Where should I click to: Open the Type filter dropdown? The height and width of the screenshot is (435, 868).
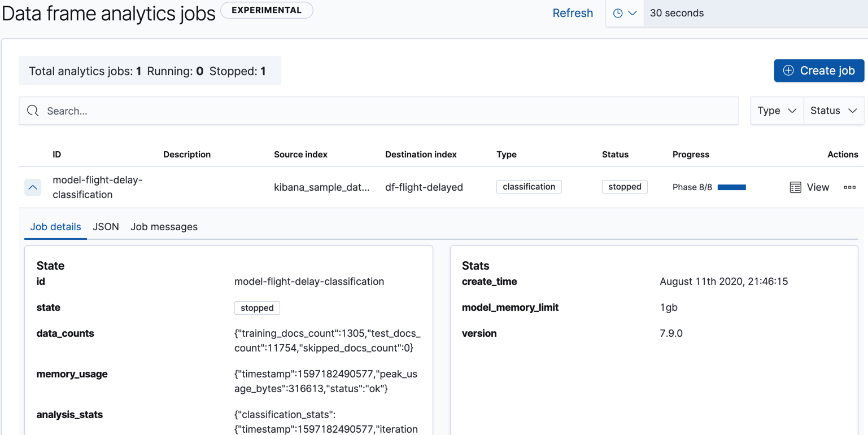tap(777, 111)
